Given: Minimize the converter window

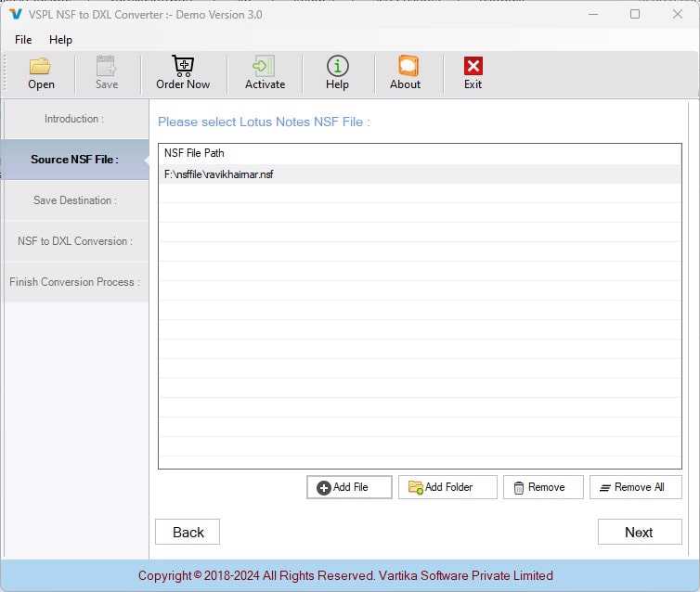Looking at the screenshot, I should click(x=593, y=14).
